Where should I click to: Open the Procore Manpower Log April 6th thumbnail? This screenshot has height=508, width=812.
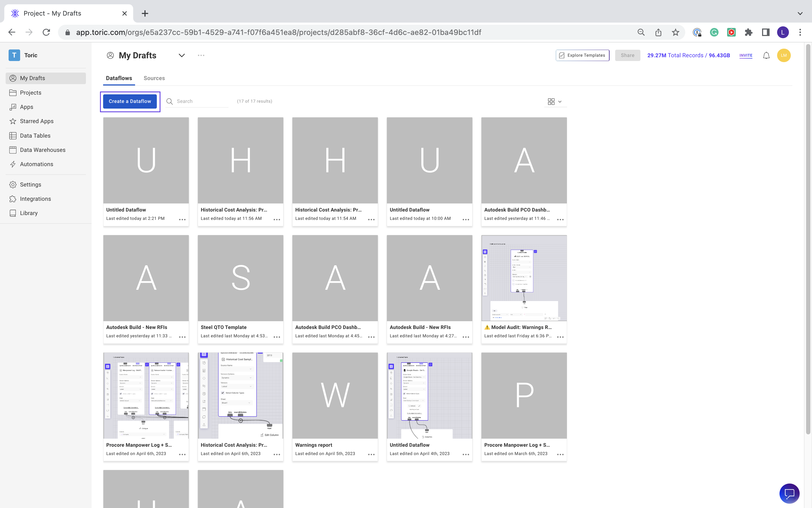pyautogui.click(x=146, y=395)
